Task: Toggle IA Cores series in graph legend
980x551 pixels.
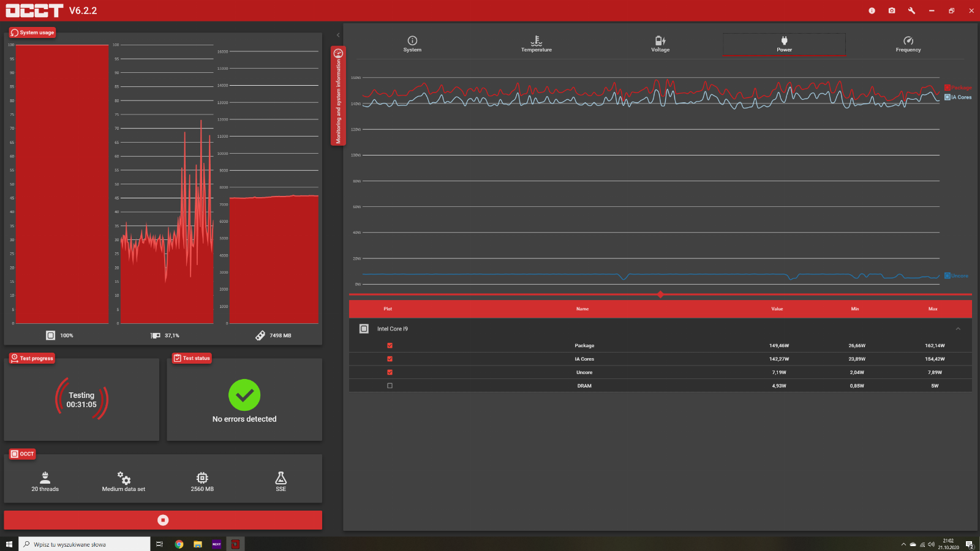Action: pos(958,97)
